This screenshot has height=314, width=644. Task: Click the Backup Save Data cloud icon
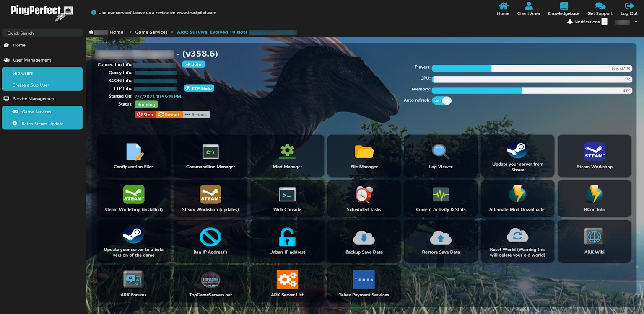pos(364,238)
